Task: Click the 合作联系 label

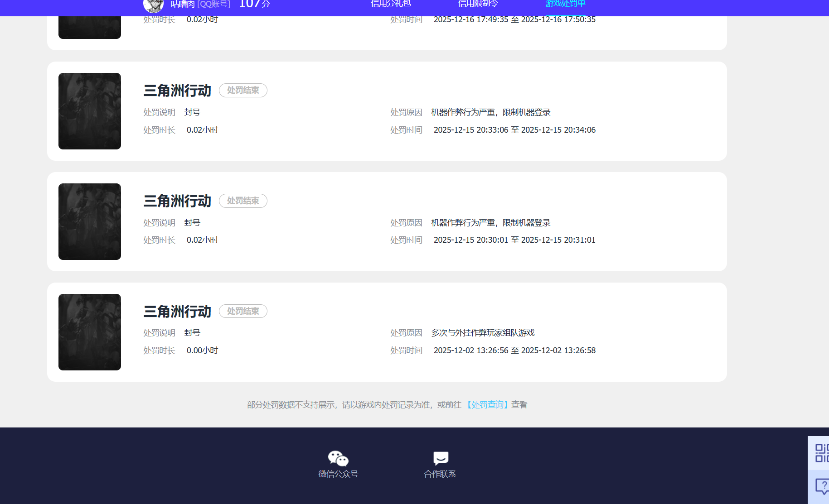Action: [440, 474]
